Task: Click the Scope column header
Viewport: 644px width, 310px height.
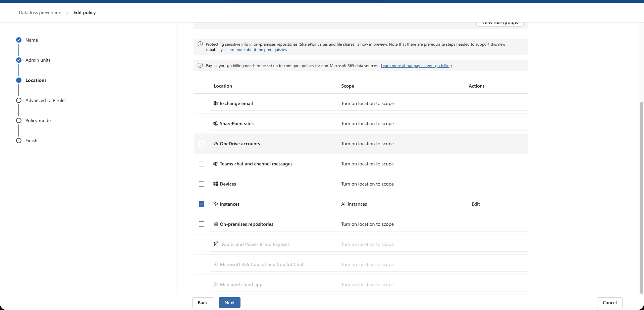Action: pyautogui.click(x=347, y=86)
